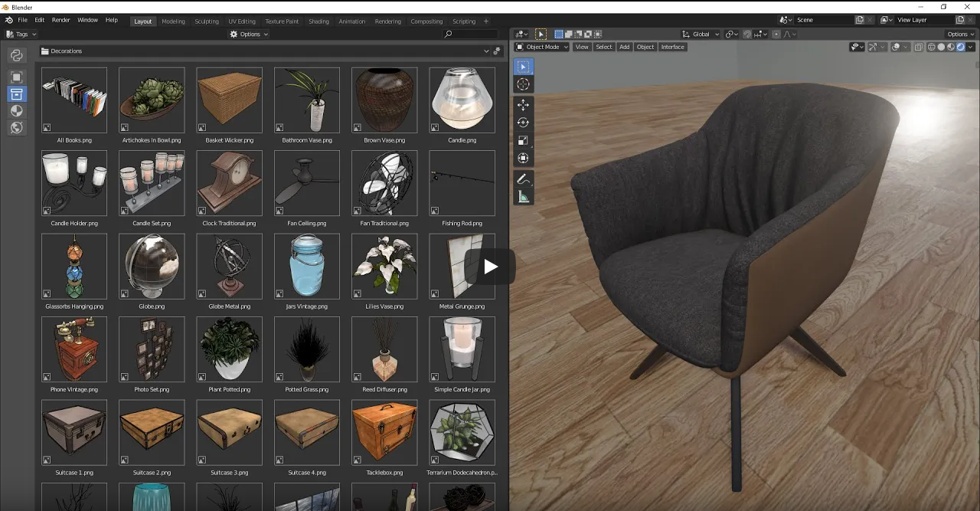Click the viewport View menu button
This screenshot has width=980, height=511.
pyautogui.click(x=582, y=47)
